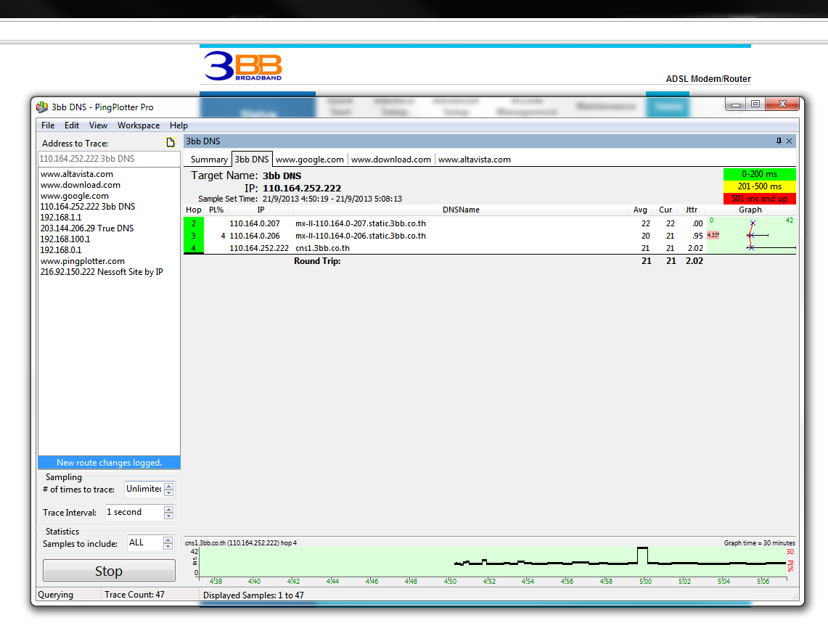The width and height of the screenshot is (828, 644).
Task: Click the 'New route changes logged.' notice
Action: 109,463
